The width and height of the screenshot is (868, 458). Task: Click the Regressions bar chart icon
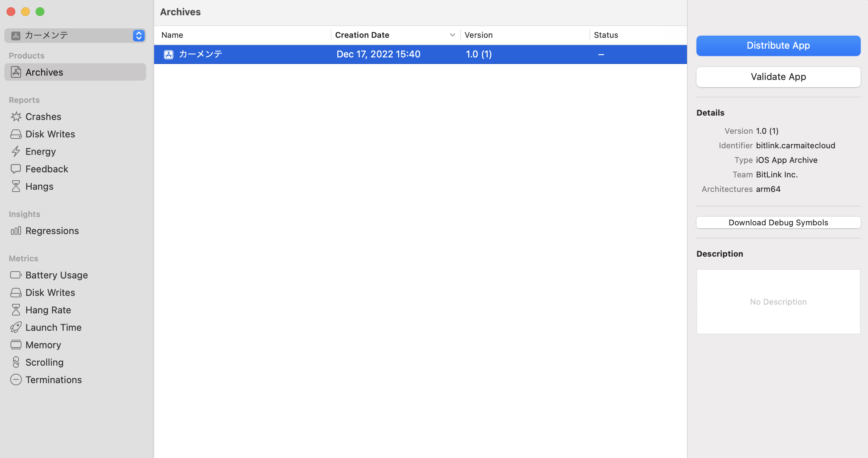tap(16, 231)
